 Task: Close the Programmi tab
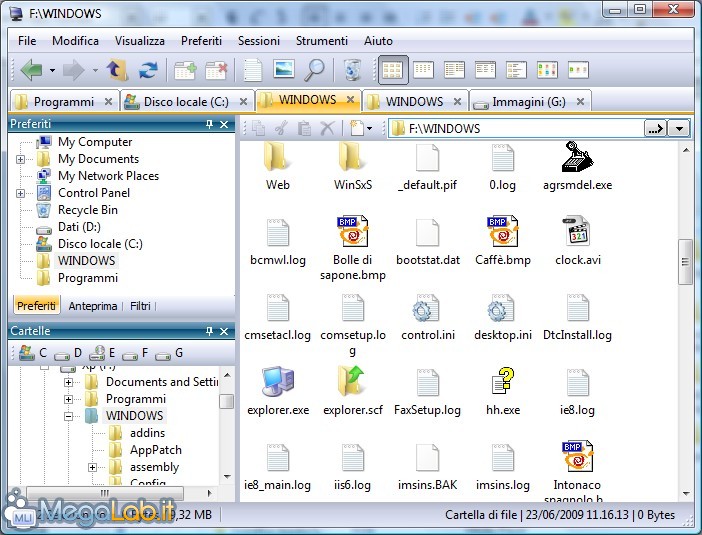tap(108, 102)
